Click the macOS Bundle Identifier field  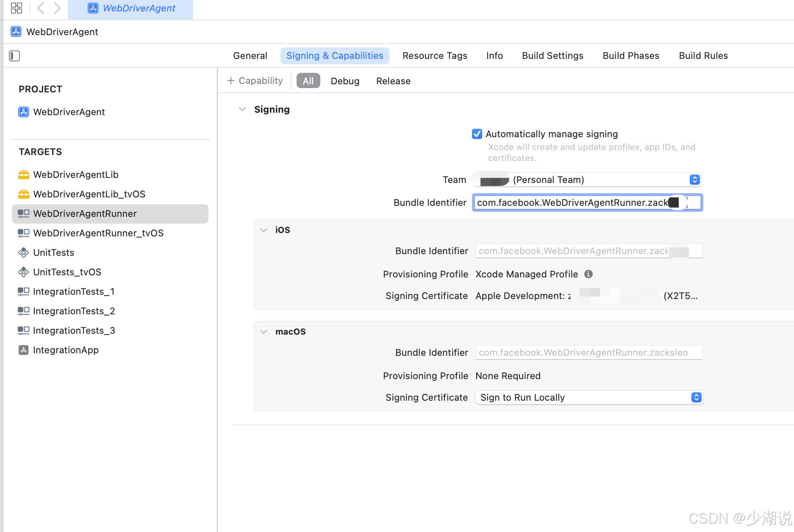(589, 352)
